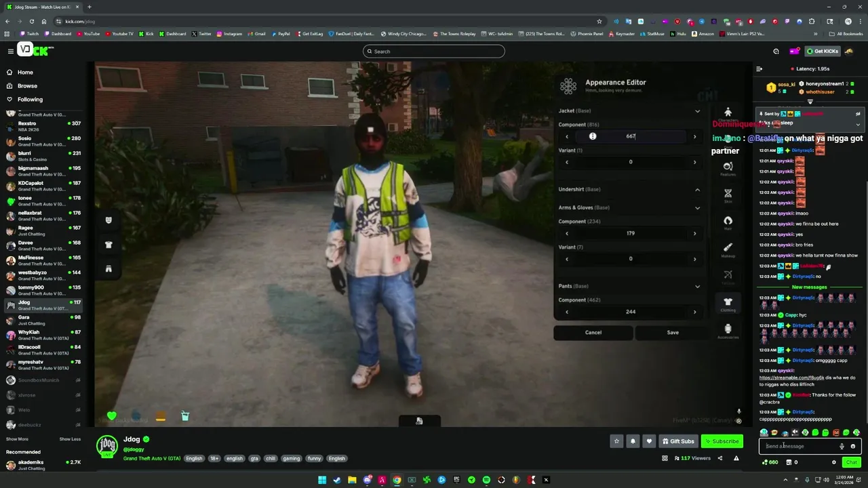This screenshot has height=488, width=868.
Task: Increase Pants component arrow
Action: click(694, 312)
